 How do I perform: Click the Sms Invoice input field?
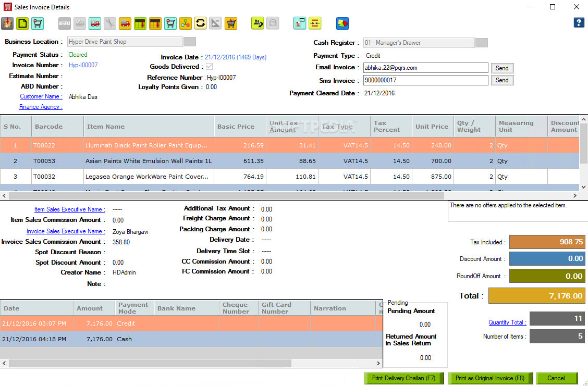pos(426,80)
